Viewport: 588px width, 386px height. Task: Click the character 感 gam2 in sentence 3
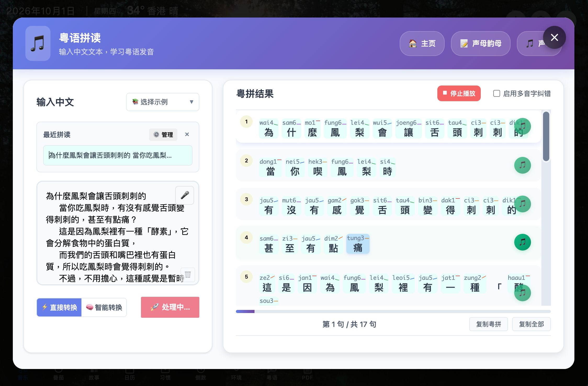point(337,206)
